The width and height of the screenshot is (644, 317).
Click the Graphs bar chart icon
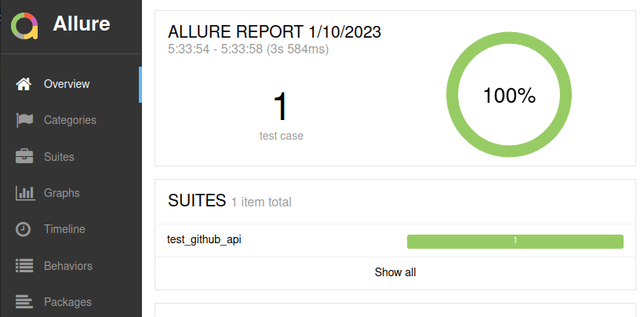coord(24,193)
